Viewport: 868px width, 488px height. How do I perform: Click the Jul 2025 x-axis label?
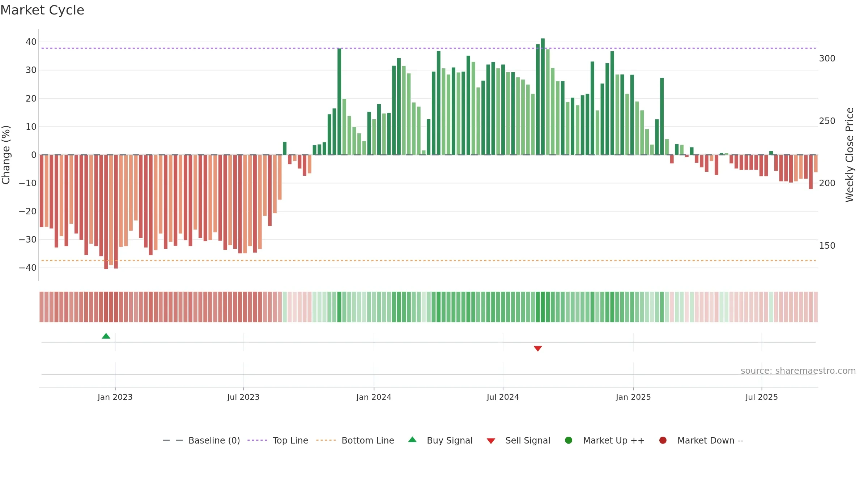(x=762, y=397)
